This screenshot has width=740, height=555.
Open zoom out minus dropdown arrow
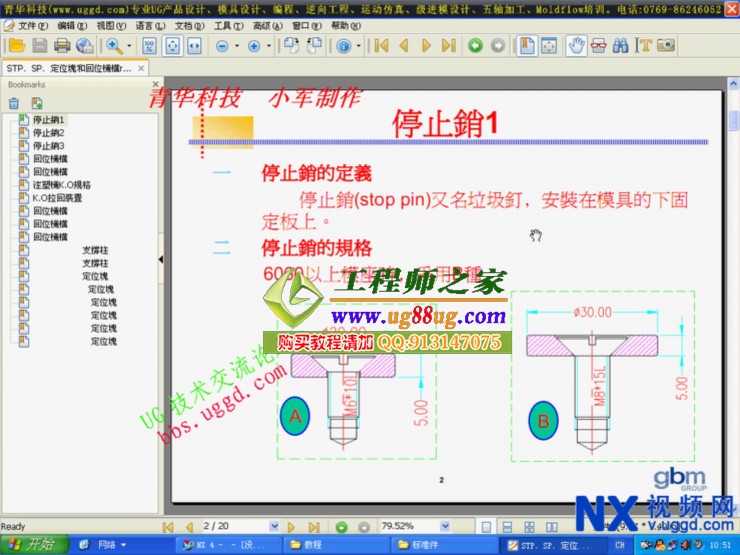pyautogui.click(x=237, y=46)
